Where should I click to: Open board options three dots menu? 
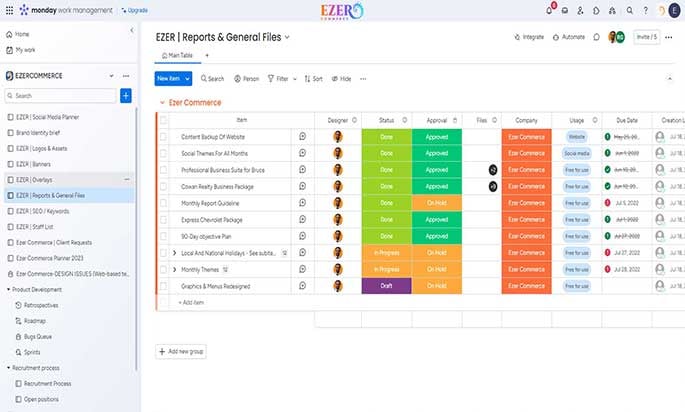[x=669, y=37]
